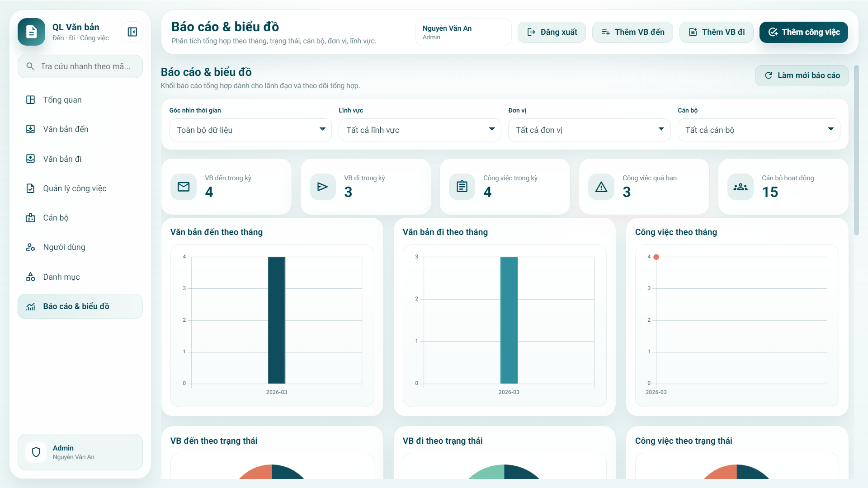The height and width of the screenshot is (488, 868).
Task: Open the Tất cả đơn vị dropdown
Action: click(589, 130)
